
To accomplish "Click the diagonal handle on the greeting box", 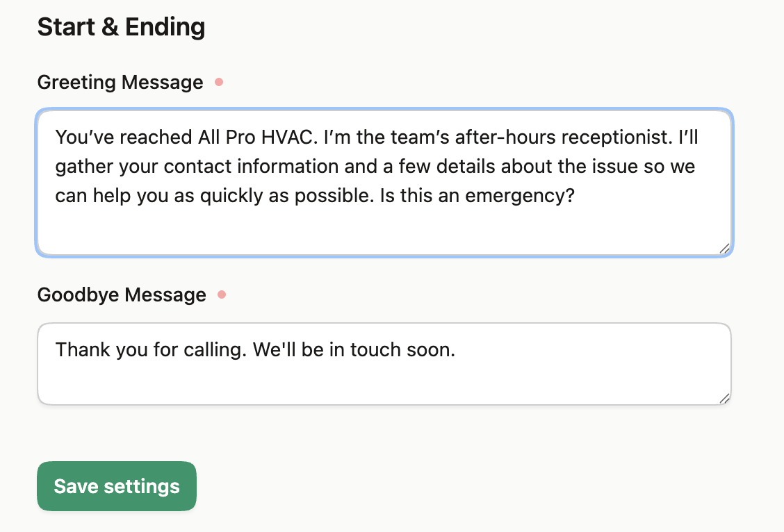I will pos(724,249).
